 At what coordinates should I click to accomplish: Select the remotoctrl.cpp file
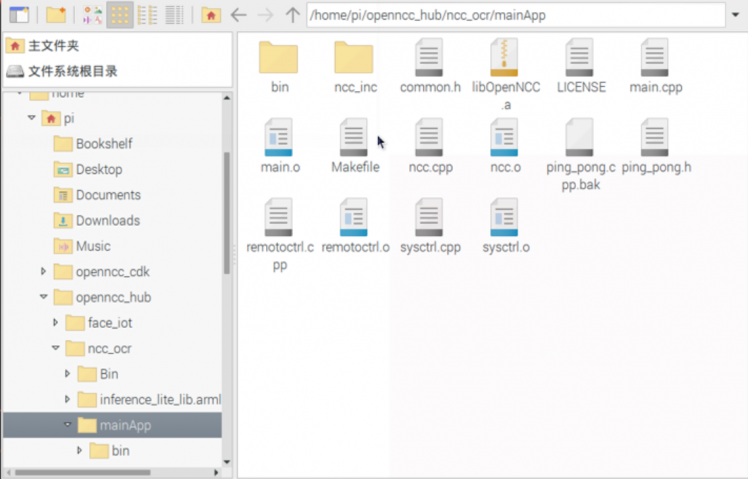pos(280,235)
